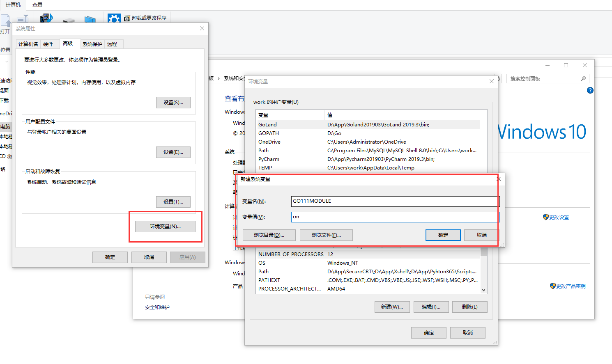
Task: Click 取消 at bottom of Environment Variables
Action: click(468, 333)
